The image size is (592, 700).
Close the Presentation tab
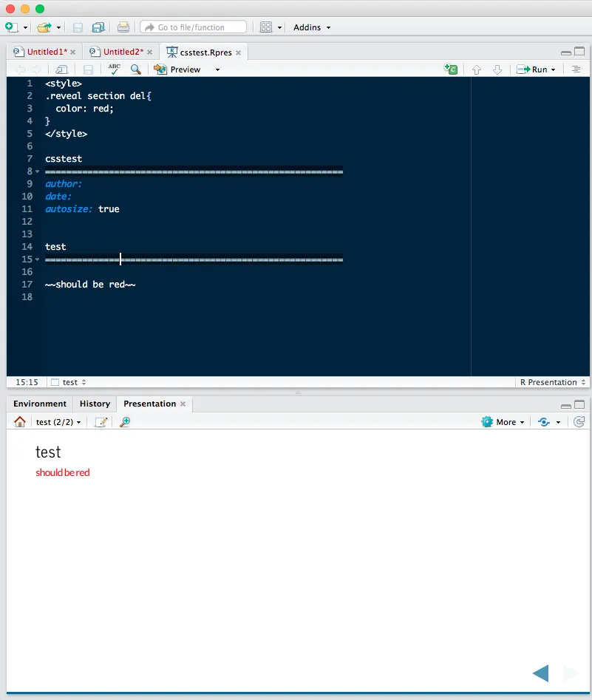(183, 404)
